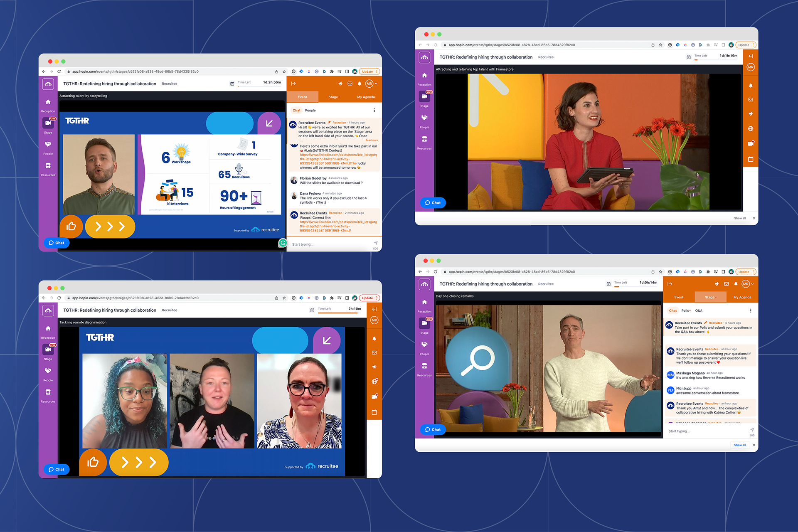This screenshot has width=798, height=532.
Task: Select the Polls sub-tab in the closing remarks window
Action: pyautogui.click(x=686, y=310)
